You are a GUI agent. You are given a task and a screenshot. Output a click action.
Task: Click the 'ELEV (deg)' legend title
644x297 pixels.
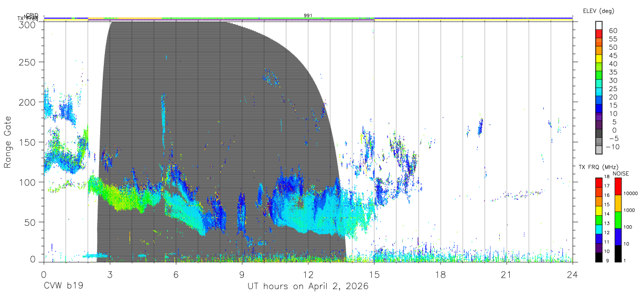[598, 10]
